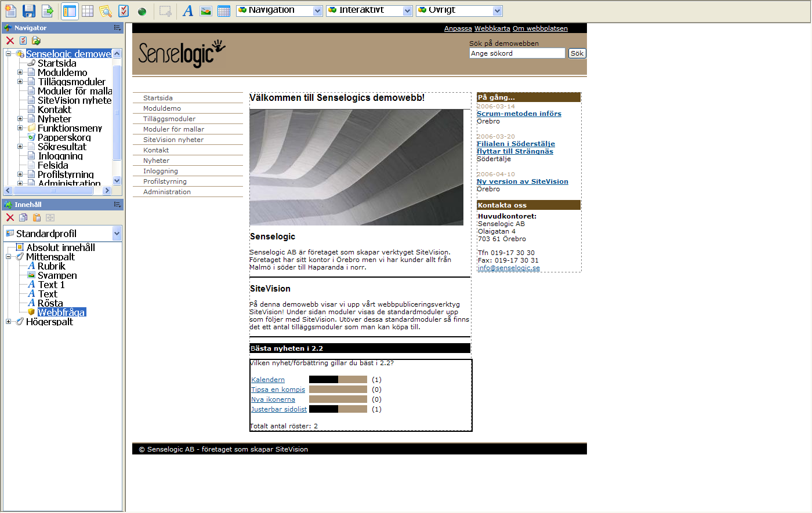Open Profilstyrning in the page menu
This screenshot has height=513, width=812.
165,181
